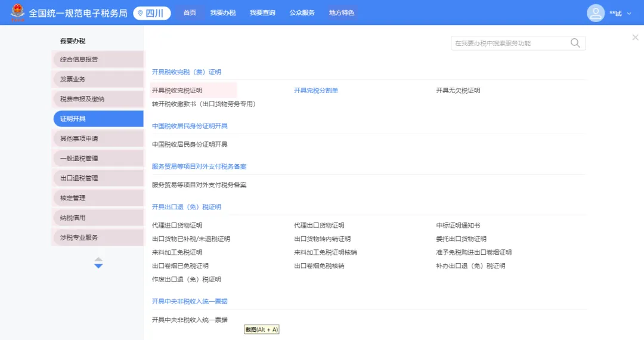Select 其他事项申请 in the sidebar
The width and height of the screenshot is (644, 340).
click(x=98, y=138)
